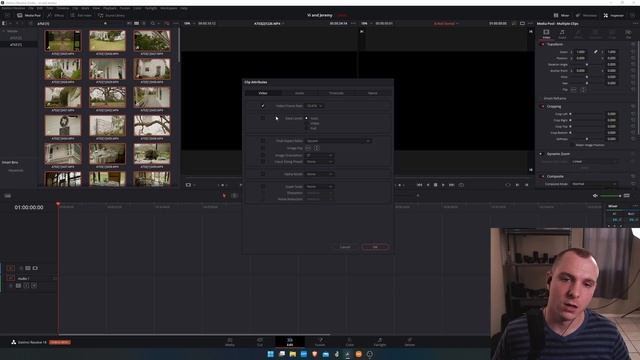The width and height of the screenshot is (640, 360).
Task: Open the Composite Mode dropdown
Action: (593, 184)
